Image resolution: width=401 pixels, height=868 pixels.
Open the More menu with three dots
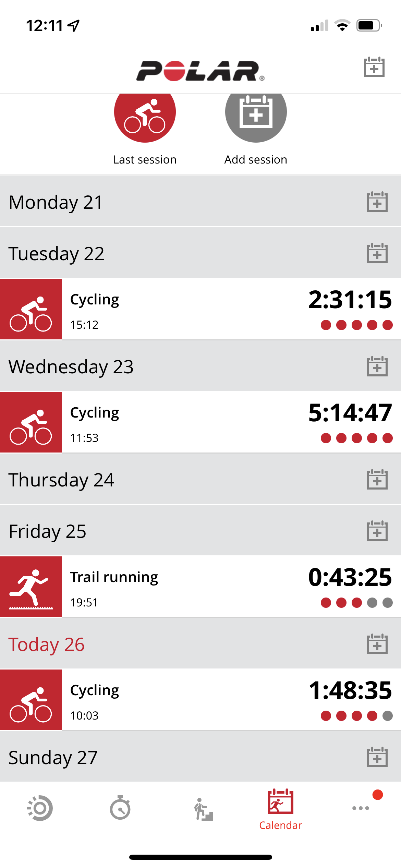[361, 808]
